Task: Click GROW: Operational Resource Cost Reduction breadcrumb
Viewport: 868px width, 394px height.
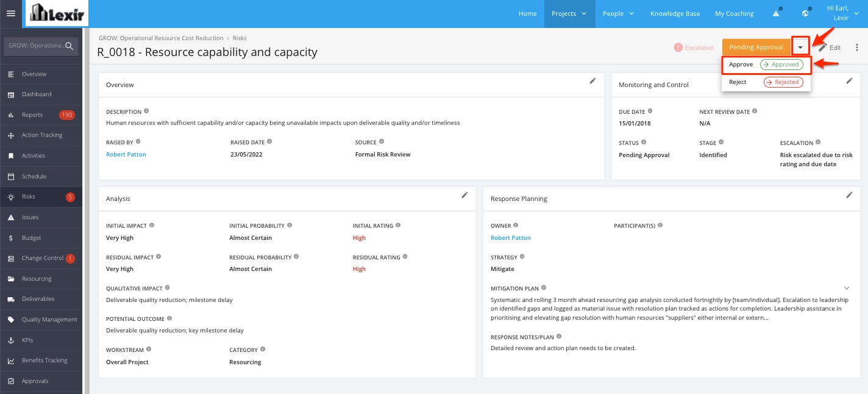Action: 161,38
